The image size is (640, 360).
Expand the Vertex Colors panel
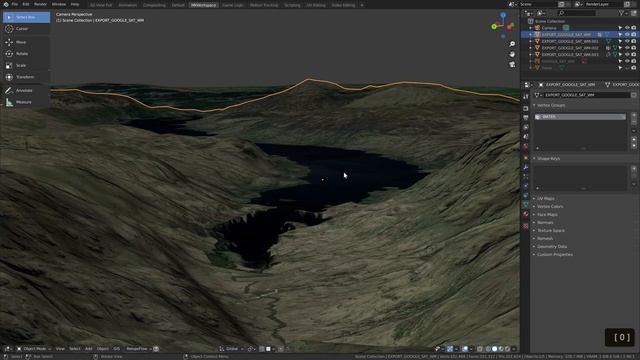[x=549, y=207]
